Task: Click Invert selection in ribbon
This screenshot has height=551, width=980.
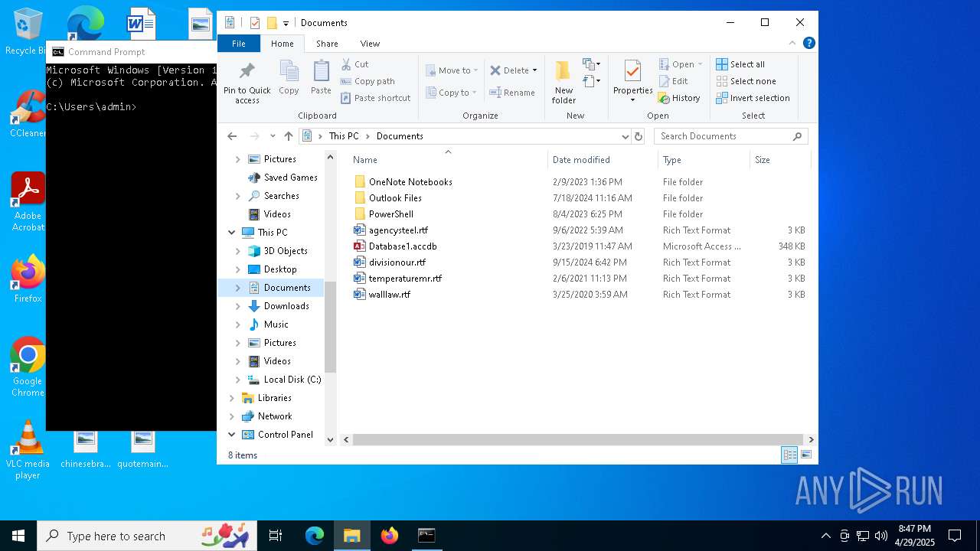Action: coord(753,98)
